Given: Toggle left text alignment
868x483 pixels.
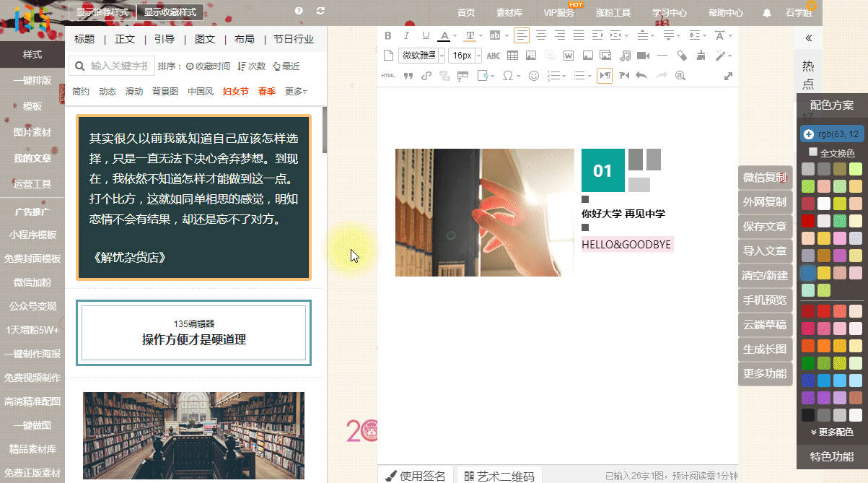Looking at the screenshot, I should point(521,35).
